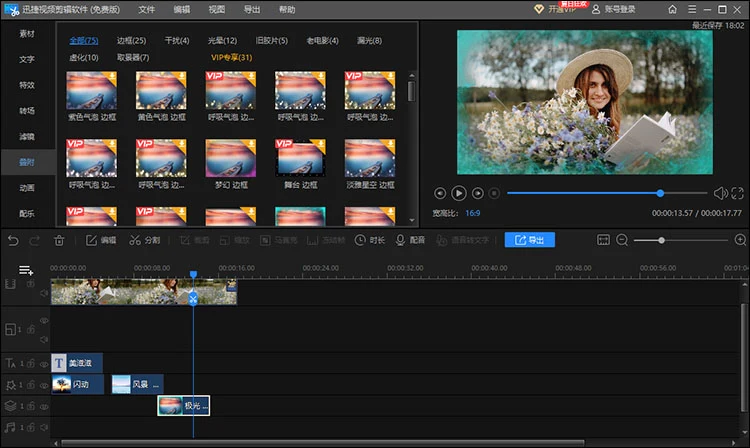The image size is (750, 448).
Task: Click the blue 导出 export button
Action: (529, 240)
